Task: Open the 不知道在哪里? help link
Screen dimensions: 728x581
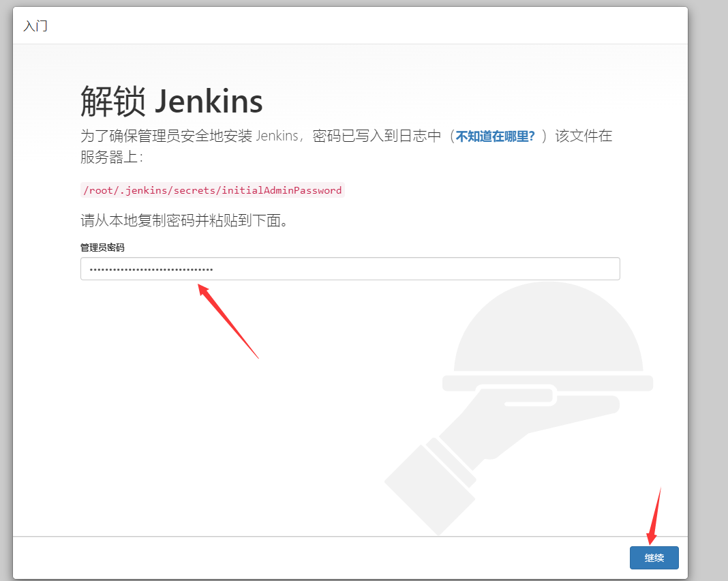Action: [x=496, y=136]
